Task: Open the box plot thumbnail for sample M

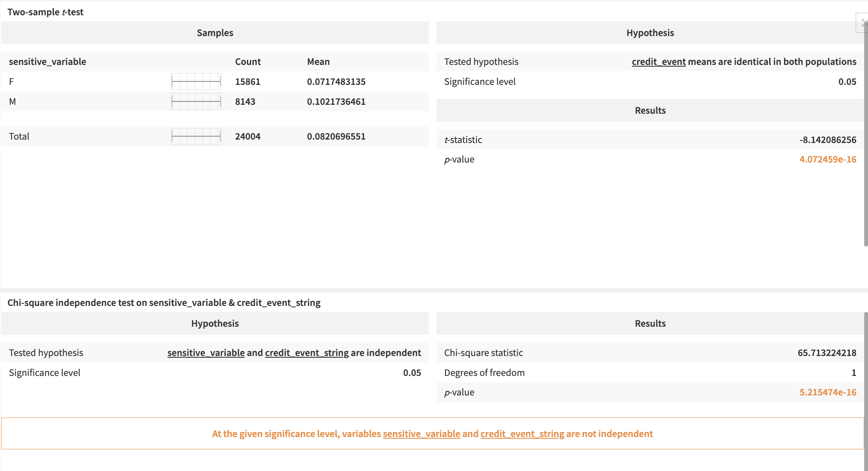Action: click(196, 101)
